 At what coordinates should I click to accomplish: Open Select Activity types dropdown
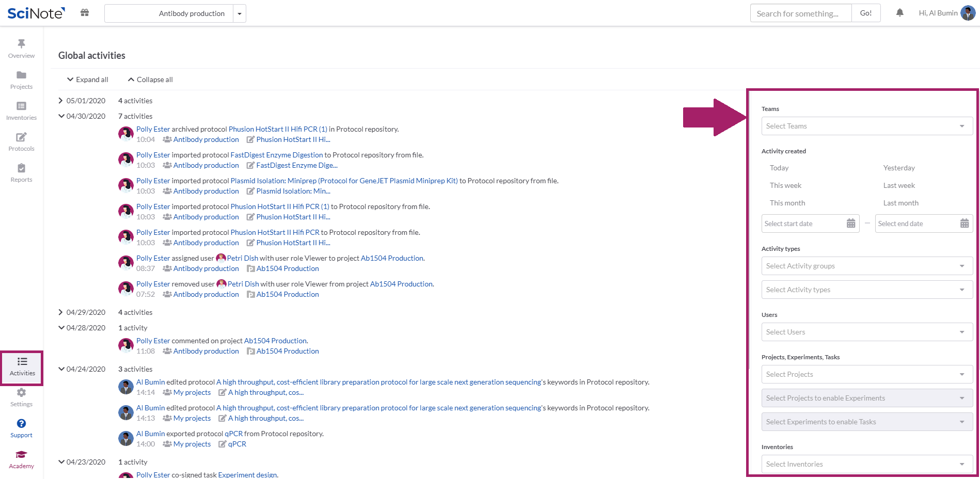pyautogui.click(x=867, y=290)
